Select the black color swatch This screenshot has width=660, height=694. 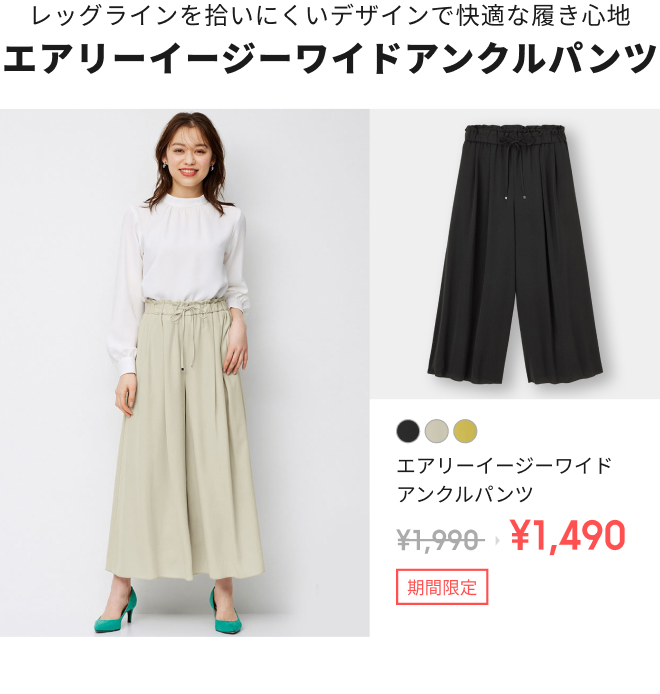coord(408,431)
